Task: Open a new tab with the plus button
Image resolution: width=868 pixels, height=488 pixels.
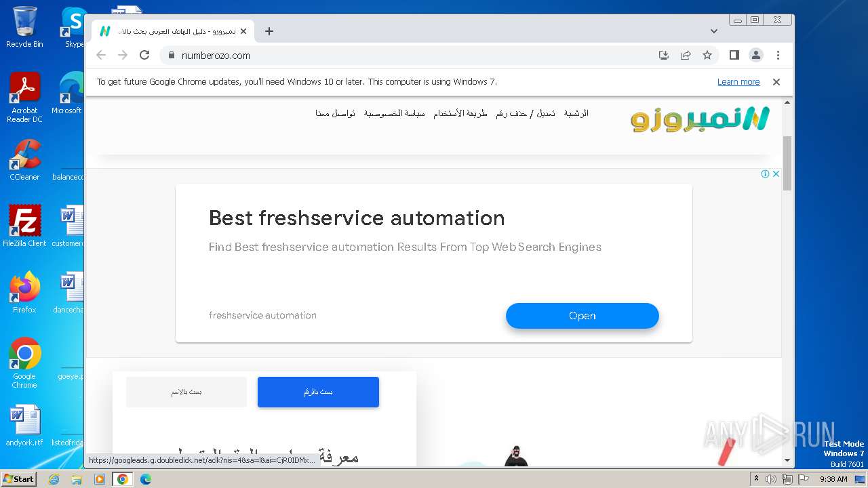Action: click(x=269, y=31)
